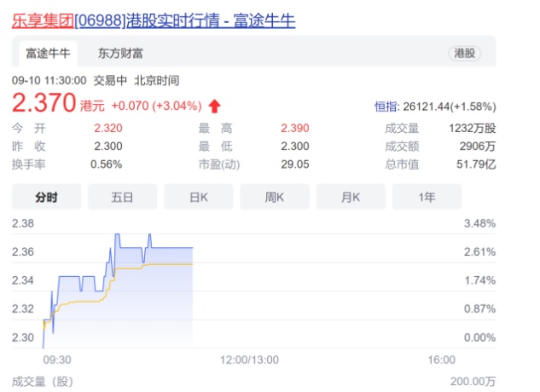Click the 2.38 price axis label
This screenshot has width=540, height=392.
tap(23, 223)
